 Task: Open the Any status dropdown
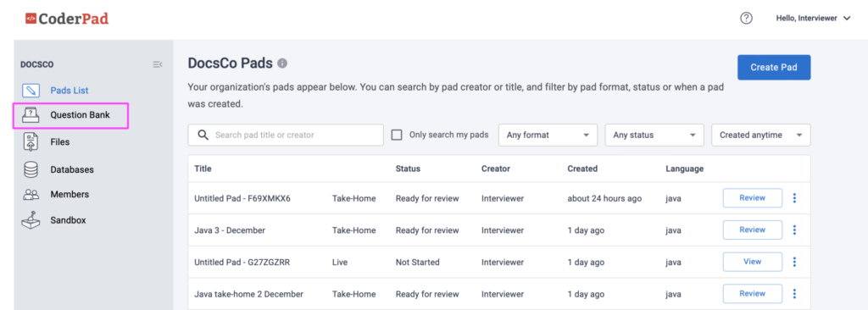(x=654, y=135)
